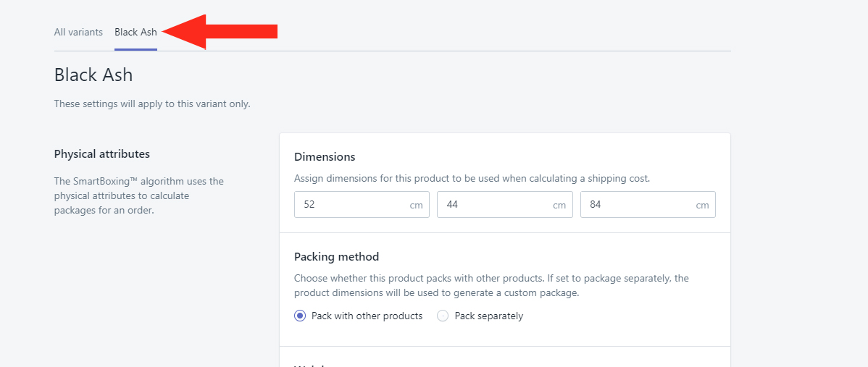This screenshot has height=367, width=868.
Task: Select Pack with other products radio button
Action: (300, 316)
